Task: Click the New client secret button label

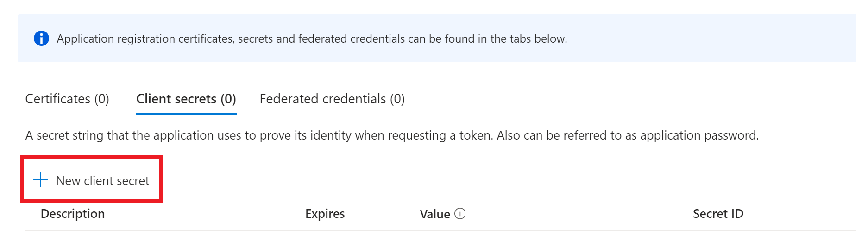Action: pyautogui.click(x=102, y=181)
